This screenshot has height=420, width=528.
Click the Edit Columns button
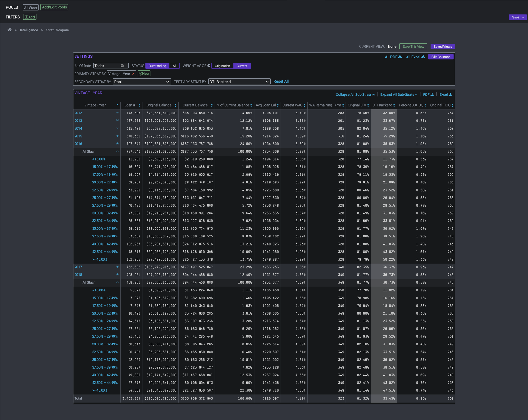pos(441,57)
